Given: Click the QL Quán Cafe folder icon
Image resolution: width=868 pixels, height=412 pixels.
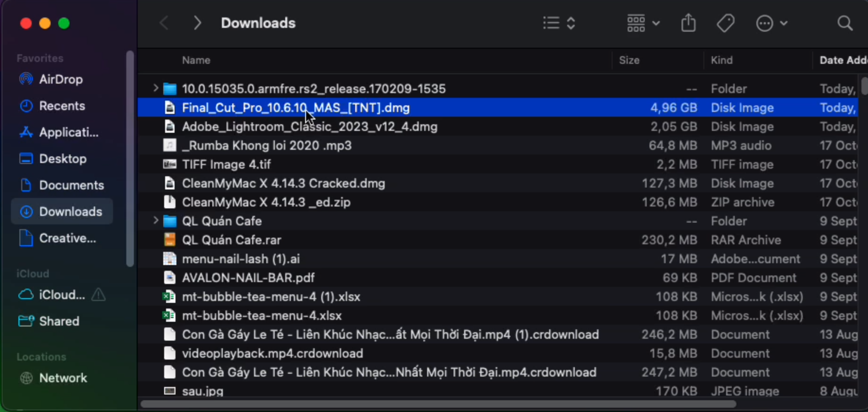Looking at the screenshot, I should click(169, 221).
